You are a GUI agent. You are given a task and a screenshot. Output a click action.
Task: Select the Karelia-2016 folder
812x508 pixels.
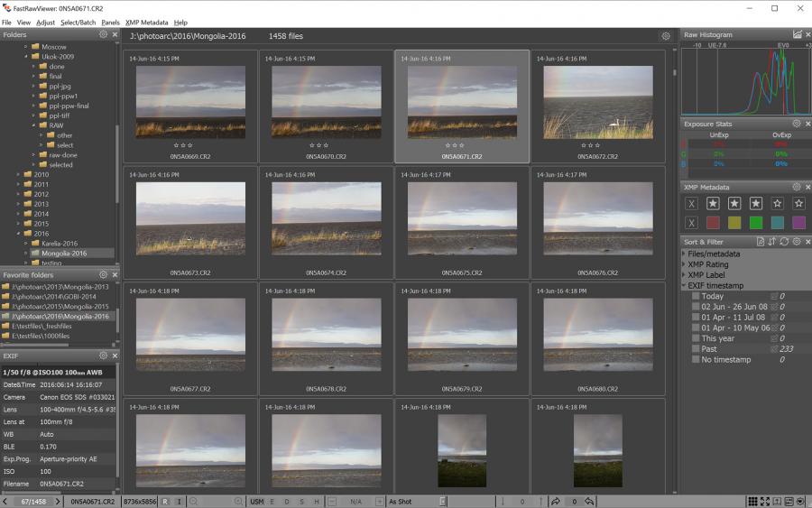[60, 244]
